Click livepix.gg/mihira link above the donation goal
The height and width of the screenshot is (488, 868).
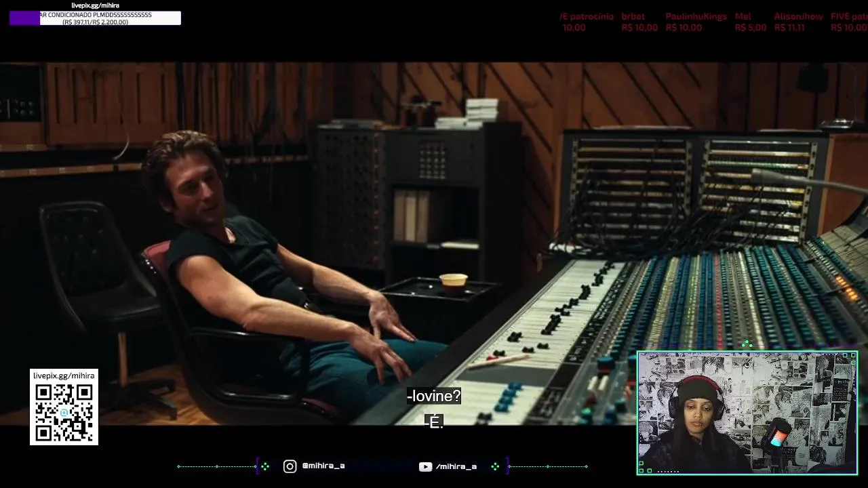(95, 5)
